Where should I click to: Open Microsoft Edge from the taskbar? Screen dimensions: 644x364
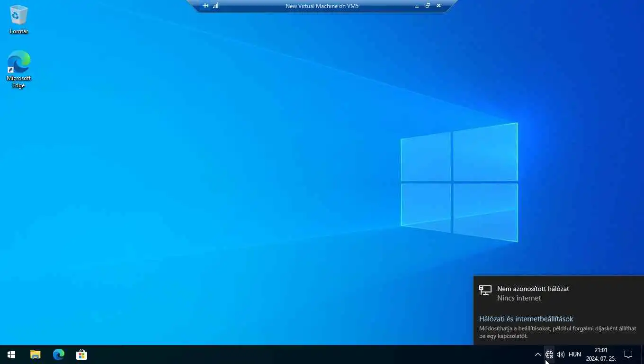tap(59, 355)
